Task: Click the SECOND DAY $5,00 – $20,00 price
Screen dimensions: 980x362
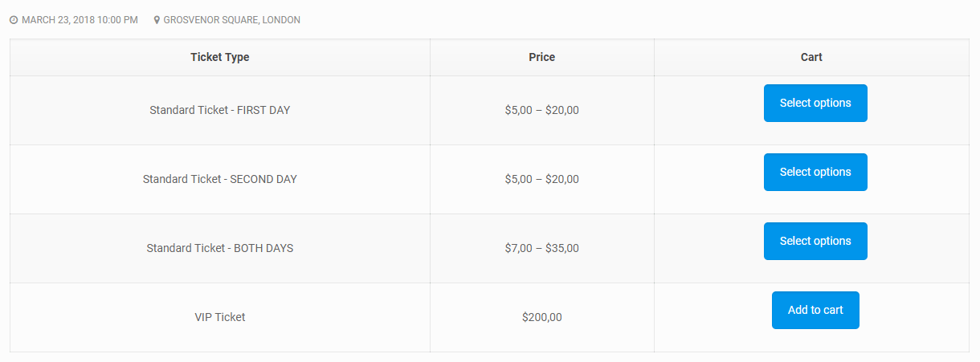Action: click(x=541, y=179)
